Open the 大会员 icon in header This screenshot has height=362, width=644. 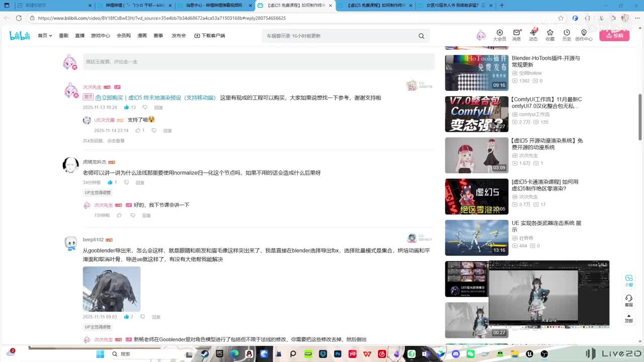pyautogui.click(x=500, y=35)
